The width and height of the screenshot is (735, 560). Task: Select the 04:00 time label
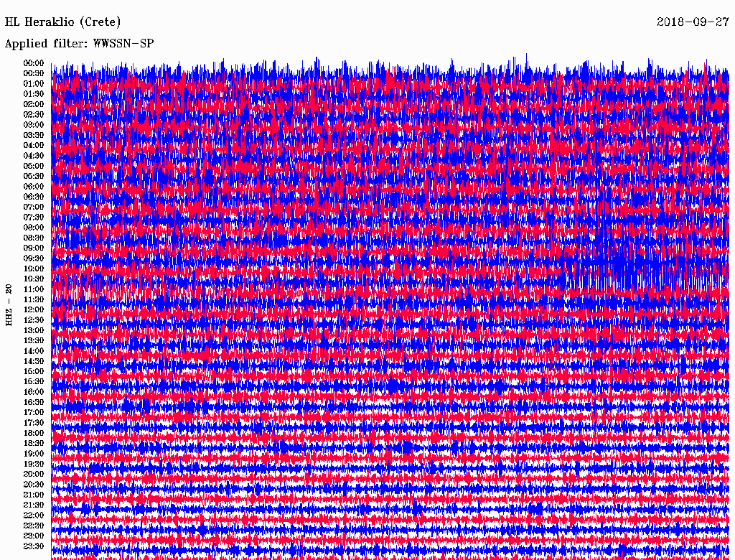click(33, 146)
